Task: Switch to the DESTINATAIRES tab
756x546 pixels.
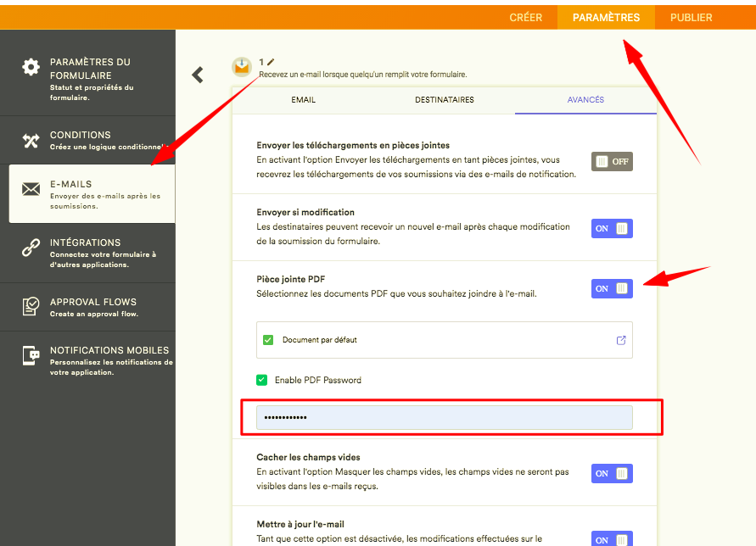Action: [x=445, y=100]
